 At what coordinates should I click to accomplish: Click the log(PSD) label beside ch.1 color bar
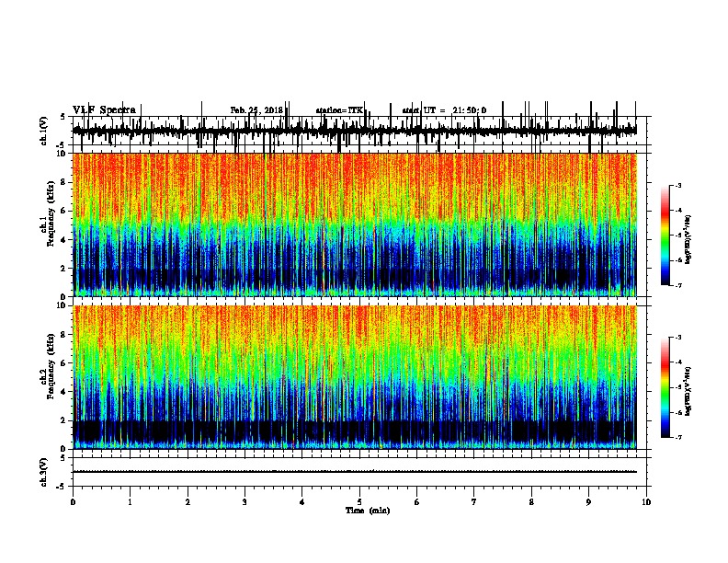tap(688, 240)
